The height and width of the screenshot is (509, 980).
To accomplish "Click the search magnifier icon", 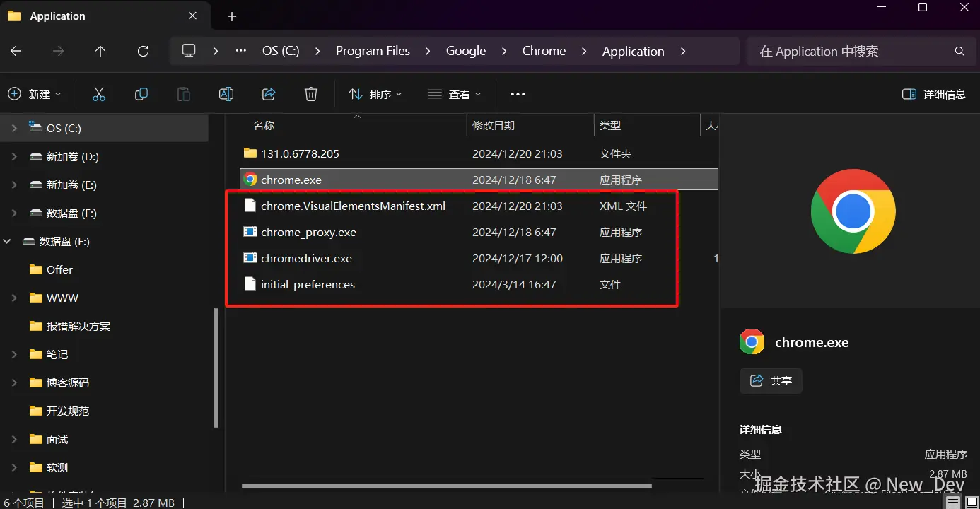I will click(x=959, y=51).
